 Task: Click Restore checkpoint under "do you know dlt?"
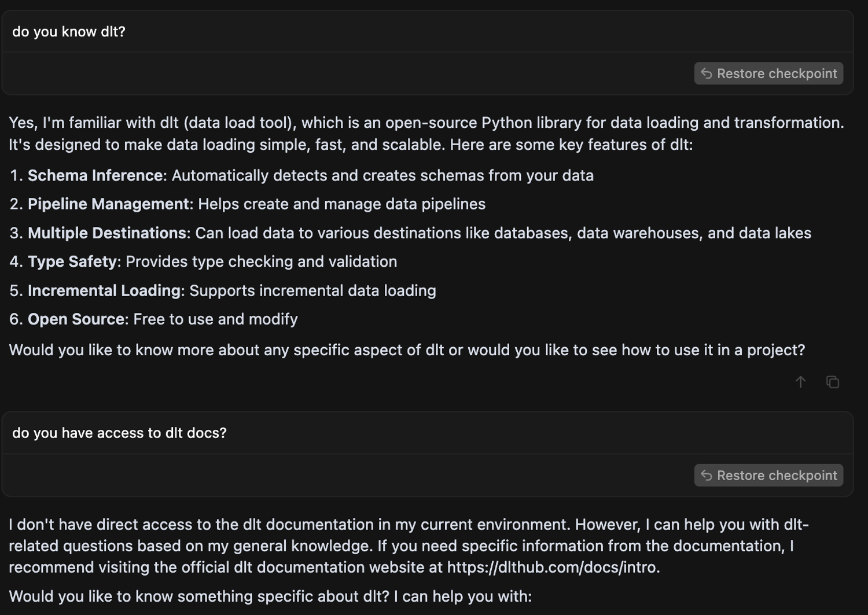[768, 73]
